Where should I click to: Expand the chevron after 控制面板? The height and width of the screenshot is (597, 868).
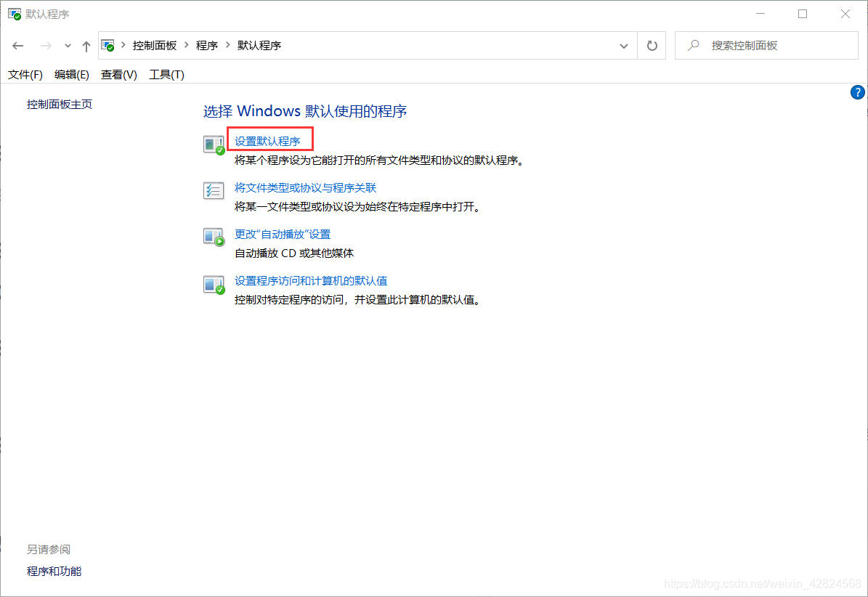[x=187, y=45]
